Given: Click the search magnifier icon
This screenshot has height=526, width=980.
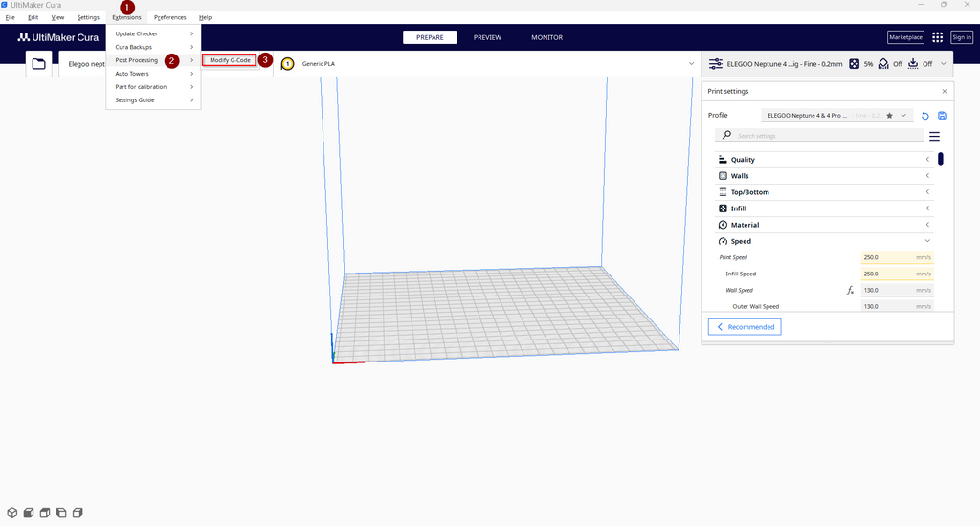Looking at the screenshot, I should (726, 135).
